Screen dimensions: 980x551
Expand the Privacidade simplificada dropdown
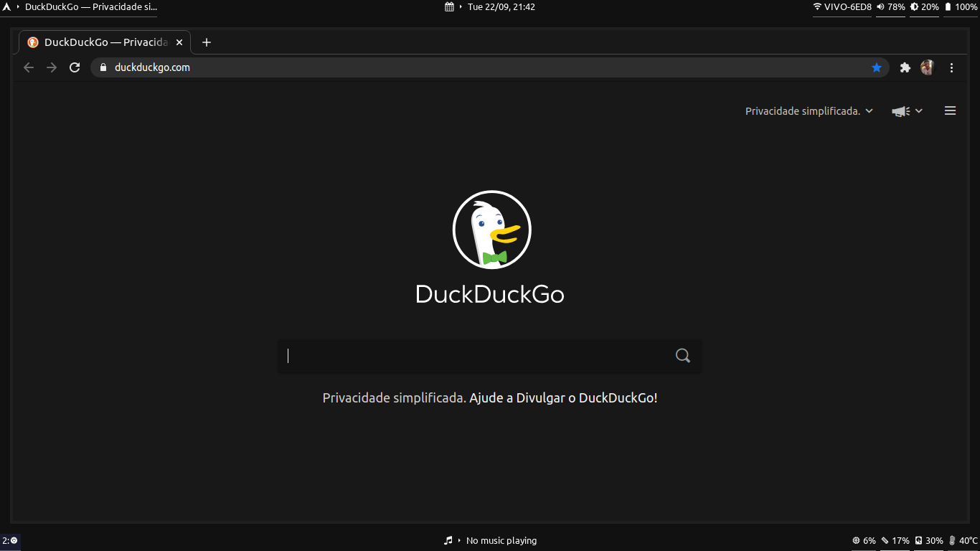(809, 111)
